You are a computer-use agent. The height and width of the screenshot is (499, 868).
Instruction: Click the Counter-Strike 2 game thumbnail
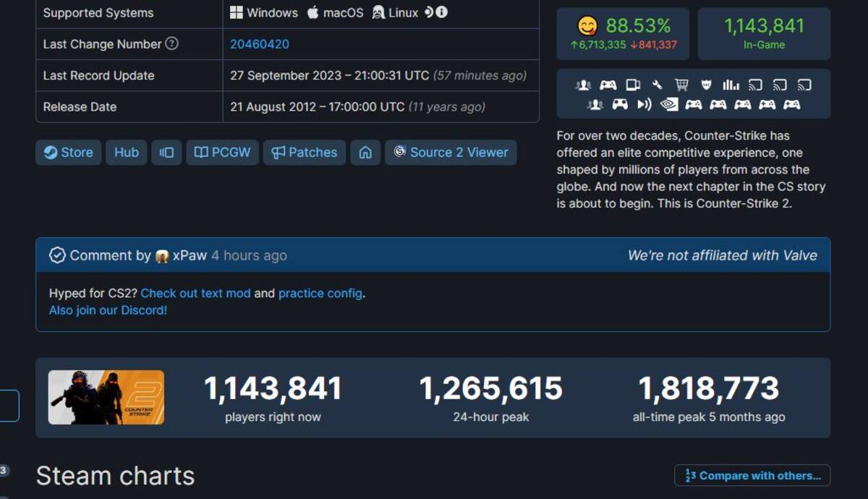pos(106,397)
